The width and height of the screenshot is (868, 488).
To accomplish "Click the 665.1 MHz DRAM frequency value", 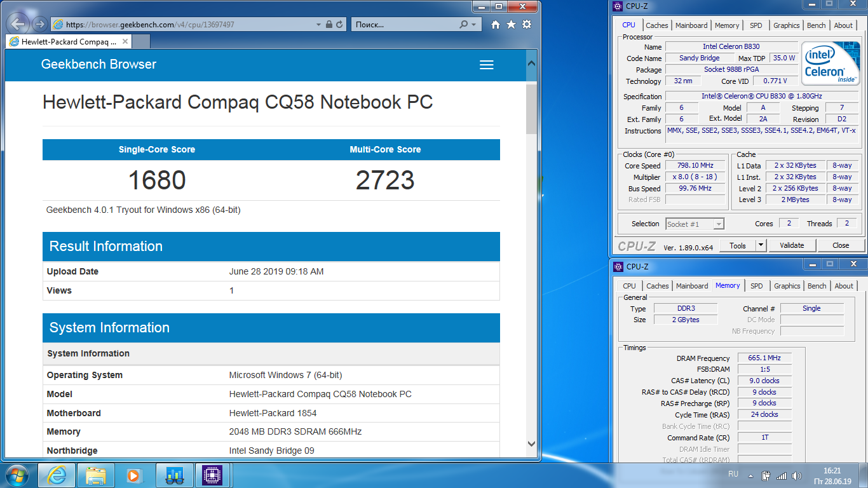I will click(764, 358).
